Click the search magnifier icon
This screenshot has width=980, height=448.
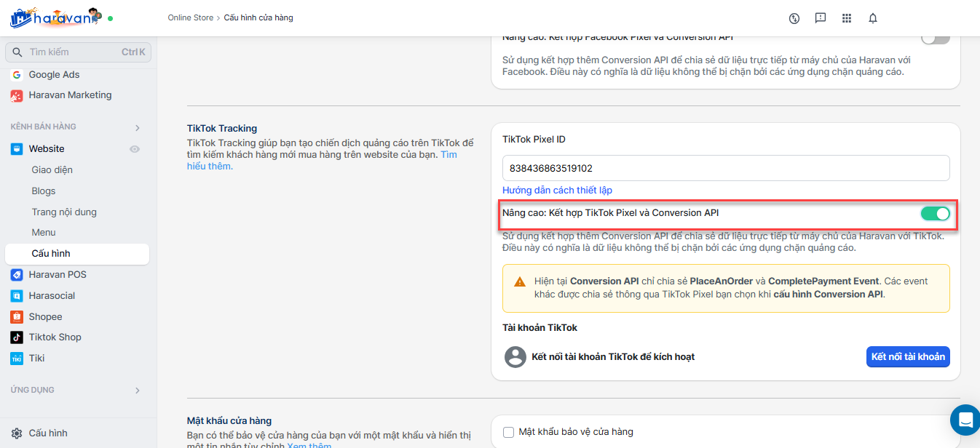pyautogui.click(x=17, y=52)
